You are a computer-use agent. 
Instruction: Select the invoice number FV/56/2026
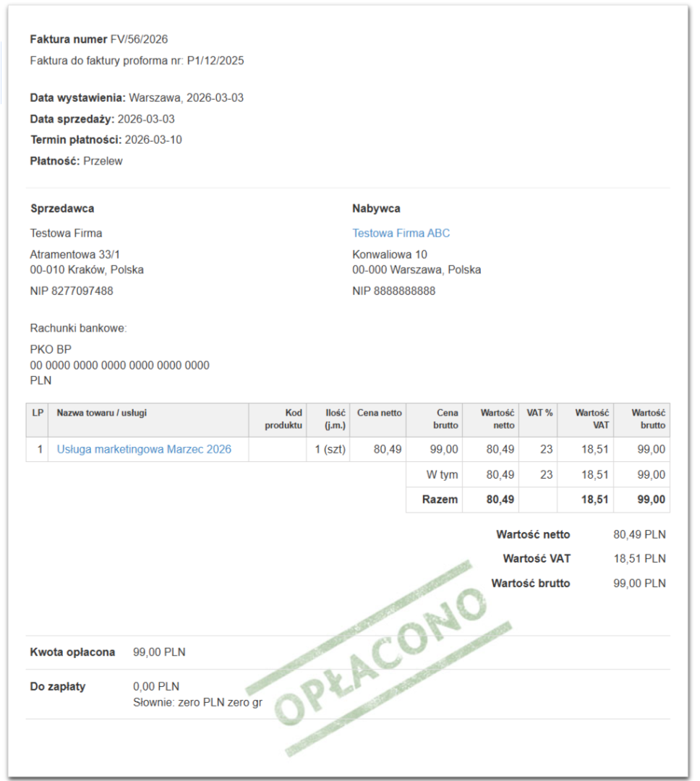coord(139,39)
